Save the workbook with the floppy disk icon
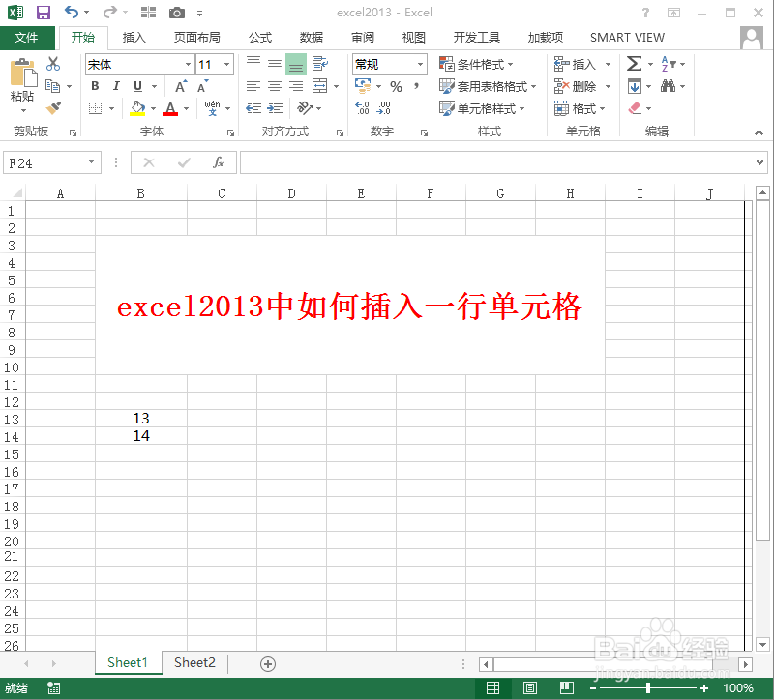 44,13
